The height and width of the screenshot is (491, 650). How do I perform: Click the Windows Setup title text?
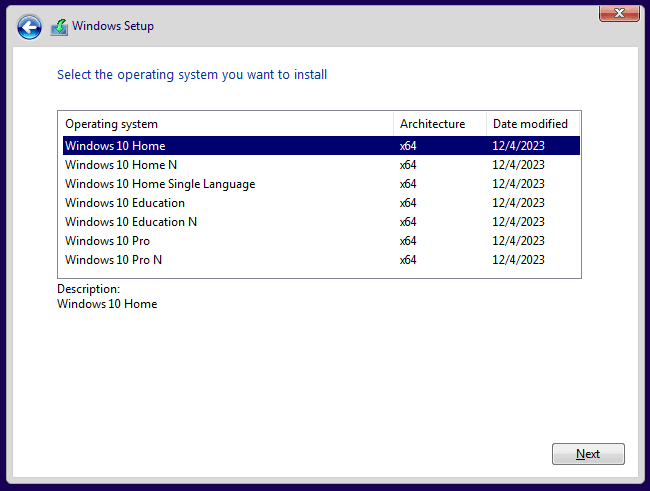click(113, 26)
